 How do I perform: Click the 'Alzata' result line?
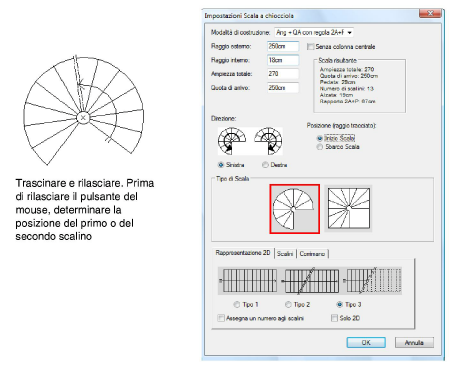[x=336, y=95]
